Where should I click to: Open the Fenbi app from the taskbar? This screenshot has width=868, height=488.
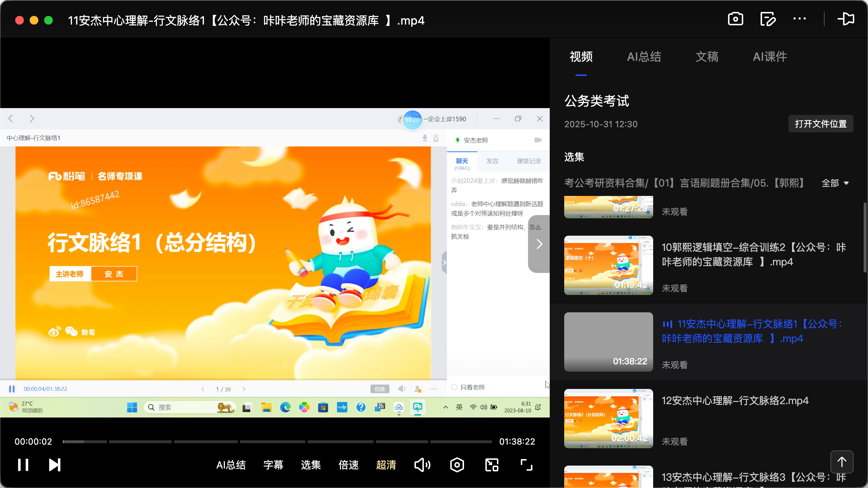[x=418, y=407]
